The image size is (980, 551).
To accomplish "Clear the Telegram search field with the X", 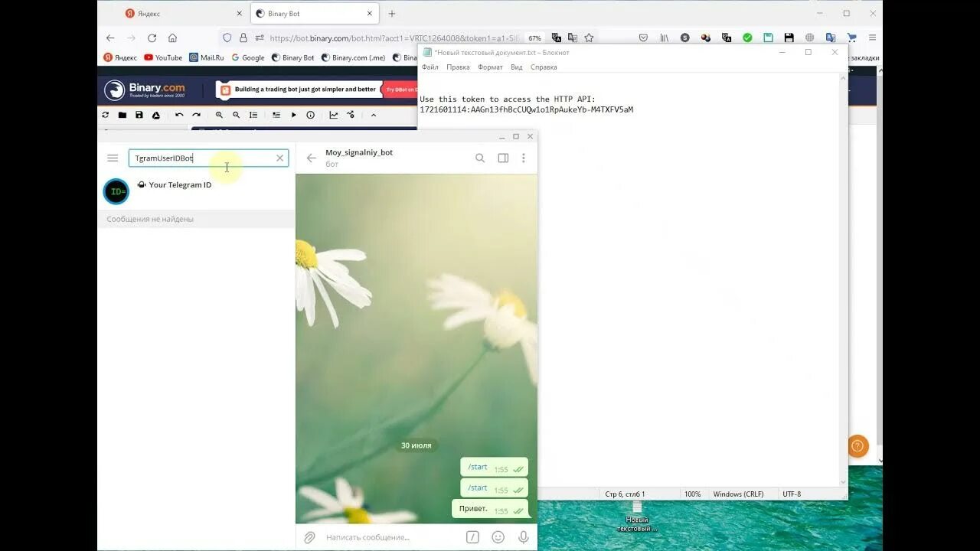I will click(x=279, y=158).
